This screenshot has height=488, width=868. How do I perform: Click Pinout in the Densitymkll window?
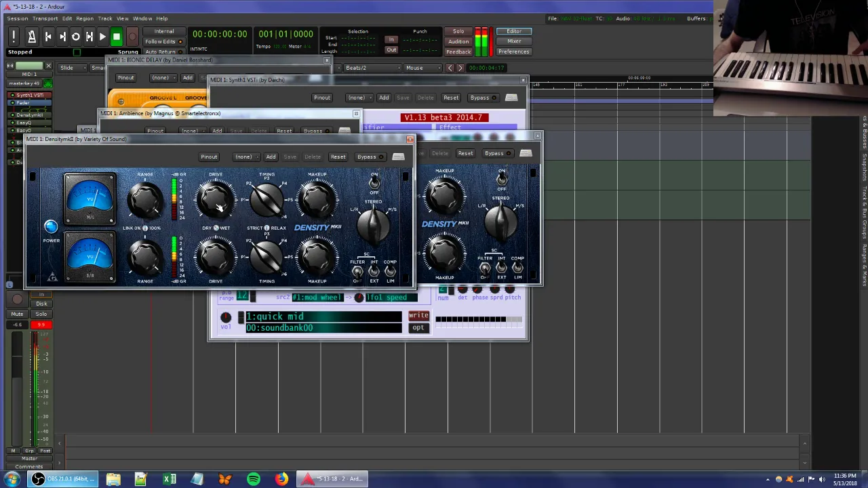(209, 157)
